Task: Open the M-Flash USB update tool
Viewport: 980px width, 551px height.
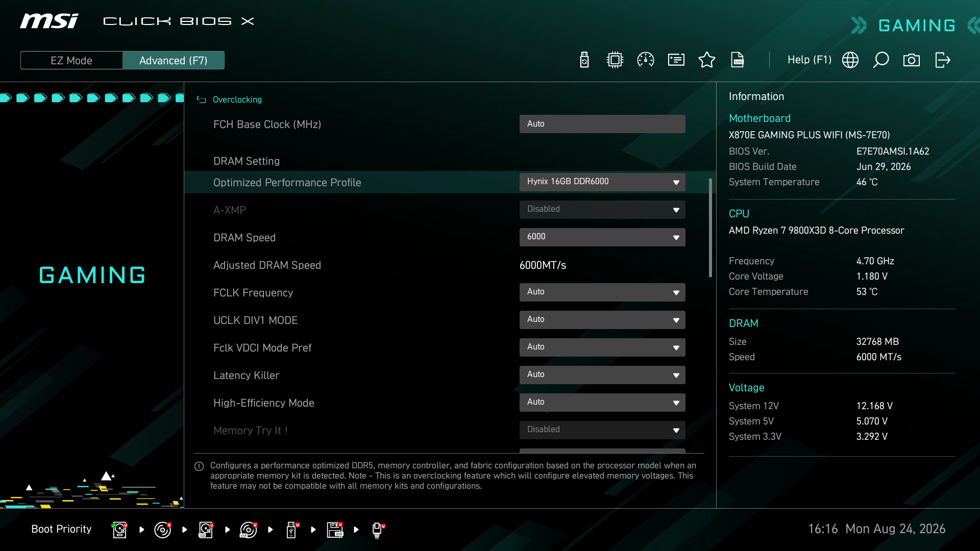Action: (584, 60)
